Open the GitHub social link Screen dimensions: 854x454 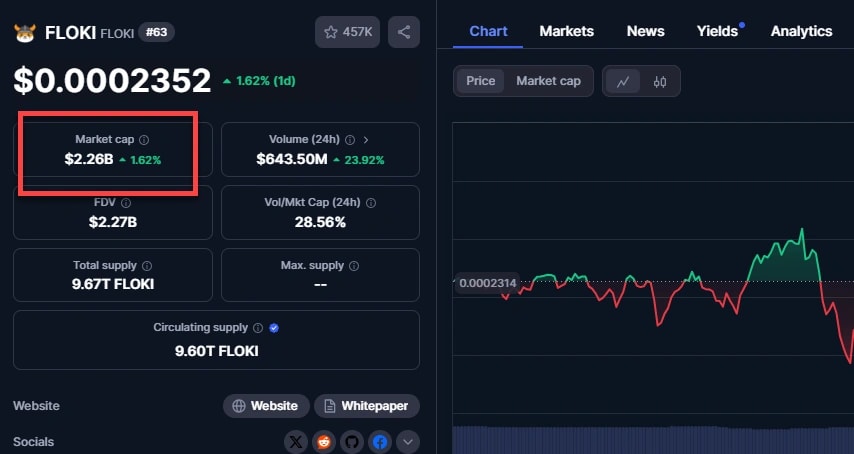(352, 441)
